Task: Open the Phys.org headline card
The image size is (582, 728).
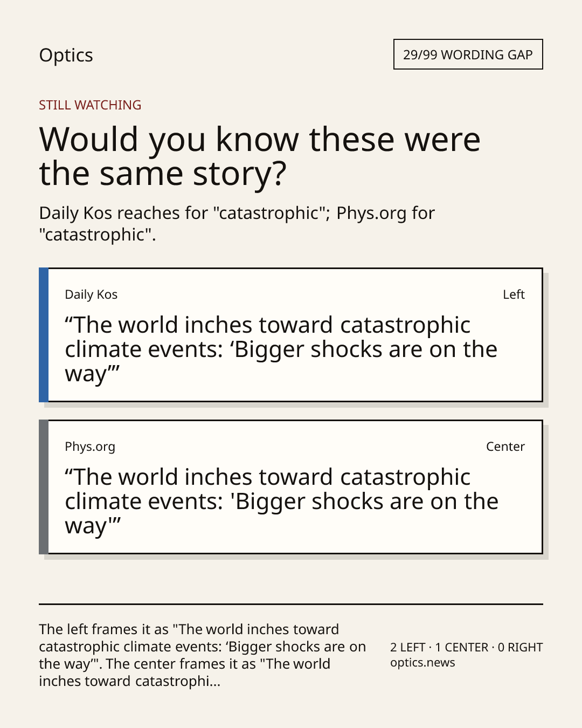Action: (291, 487)
